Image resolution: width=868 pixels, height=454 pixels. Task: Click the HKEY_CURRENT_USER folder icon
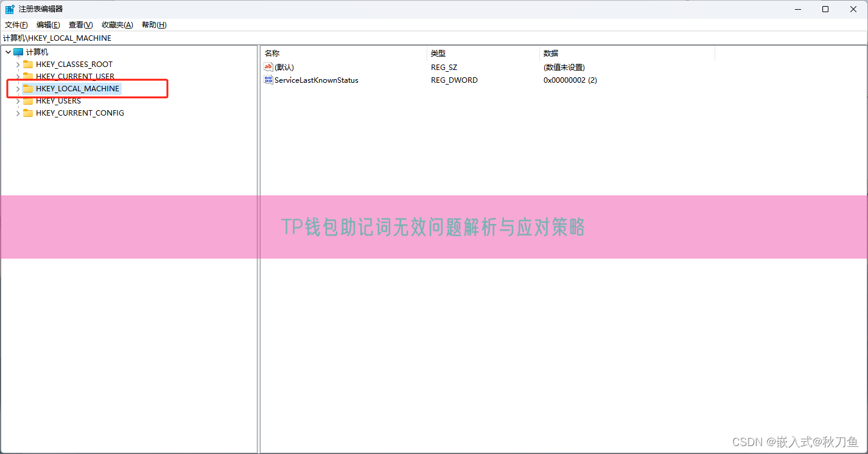pyautogui.click(x=28, y=77)
